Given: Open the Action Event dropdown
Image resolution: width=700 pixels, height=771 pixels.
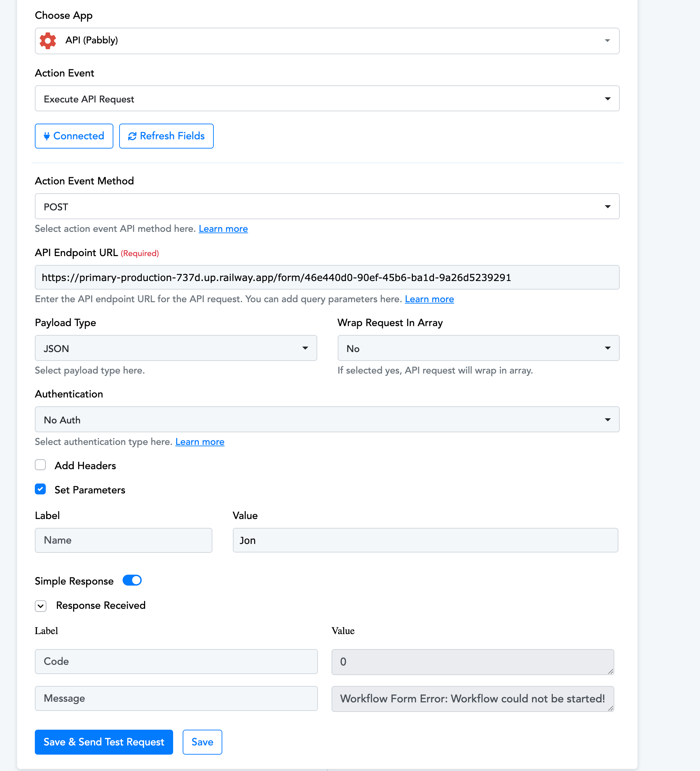Looking at the screenshot, I should [327, 99].
